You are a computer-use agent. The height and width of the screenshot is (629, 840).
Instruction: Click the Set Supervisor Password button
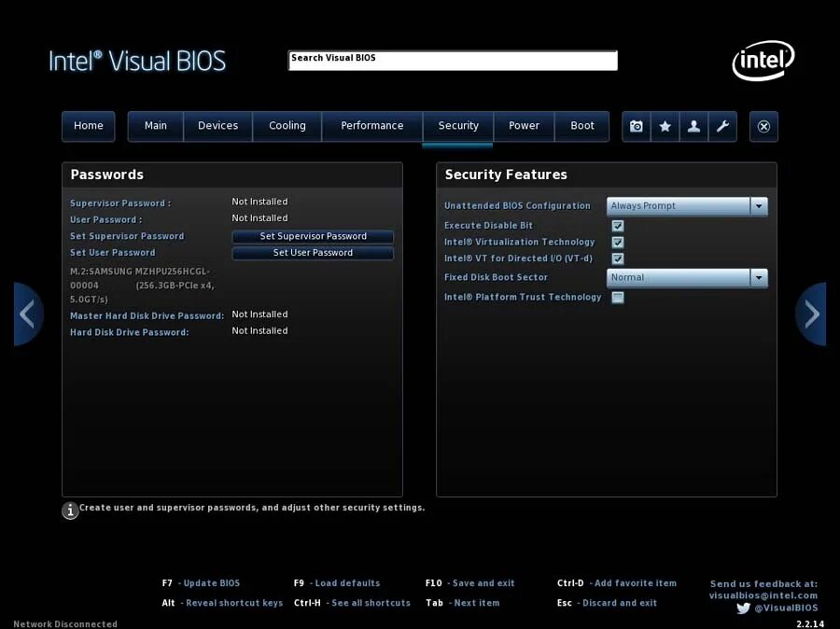click(x=313, y=236)
